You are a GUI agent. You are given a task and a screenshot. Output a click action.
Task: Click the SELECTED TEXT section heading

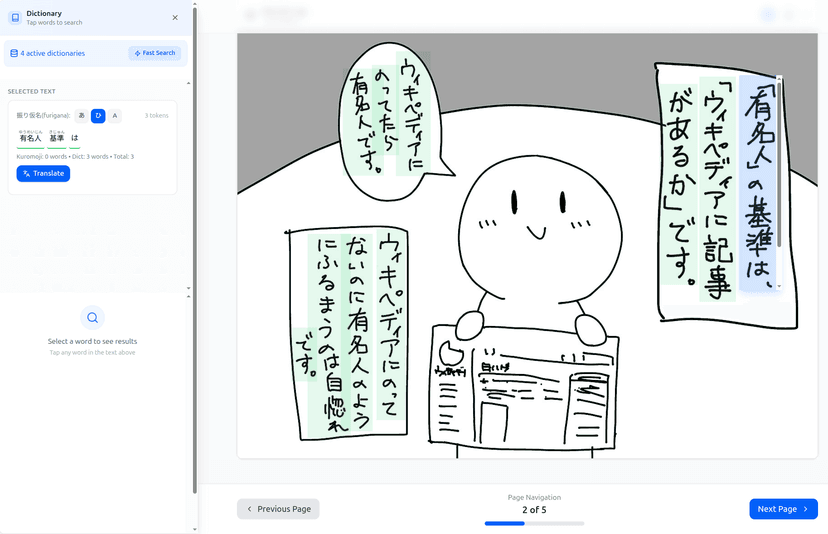tap(32, 91)
